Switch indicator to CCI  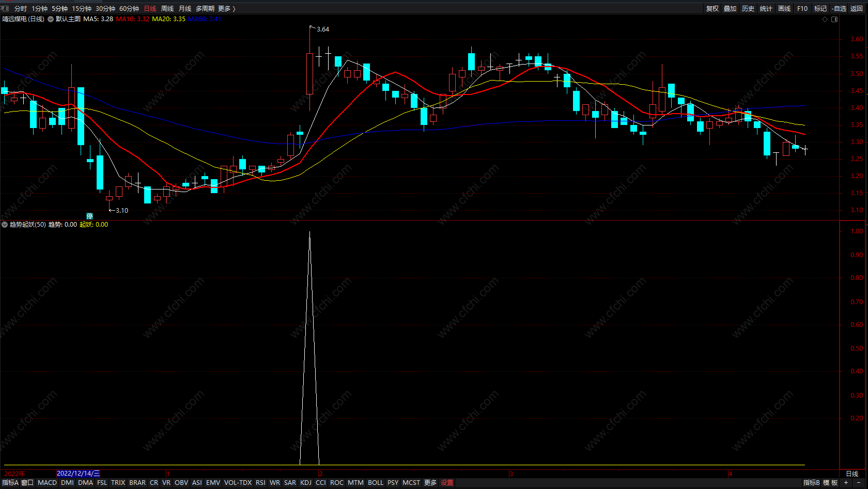321,483
